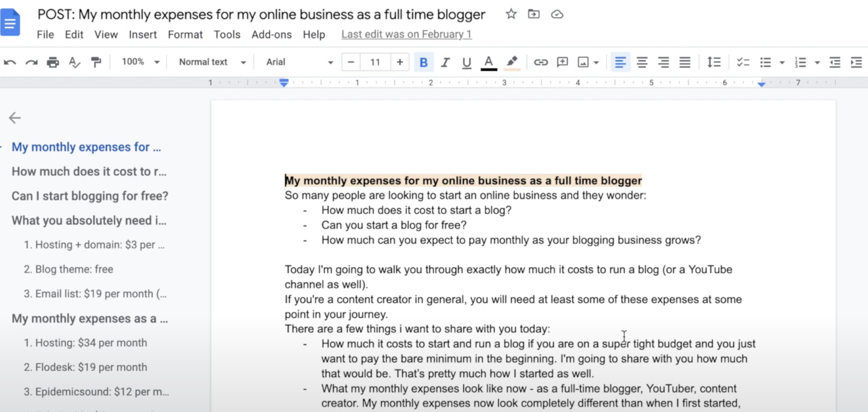The height and width of the screenshot is (412, 868).
Task: Toggle bold formatting
Action: point(423,62)
